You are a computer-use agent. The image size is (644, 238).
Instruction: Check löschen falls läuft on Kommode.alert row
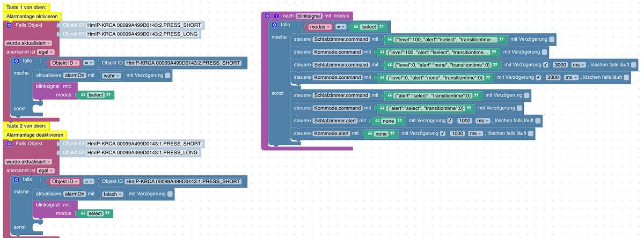[x=530, y=133]
